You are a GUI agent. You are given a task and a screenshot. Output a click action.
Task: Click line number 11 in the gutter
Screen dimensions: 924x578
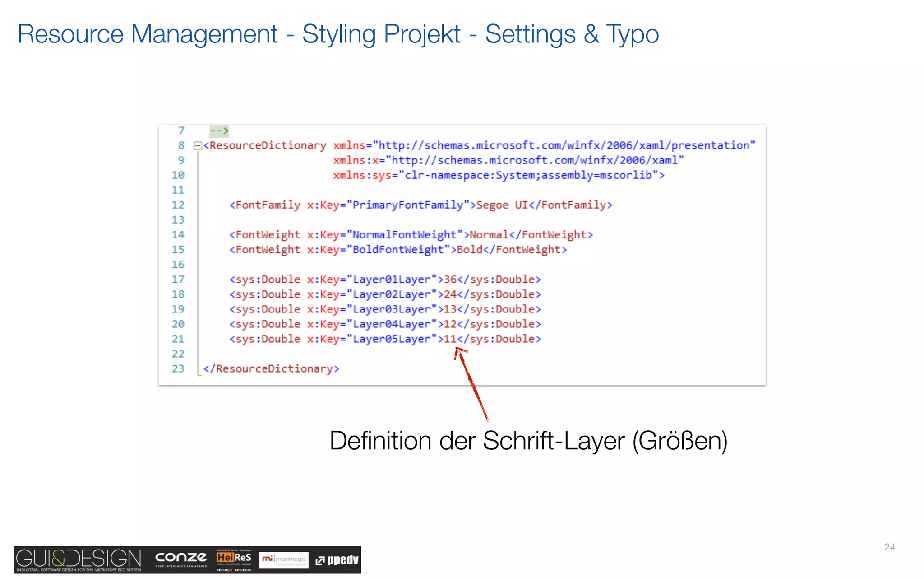[x=178, y=190]
